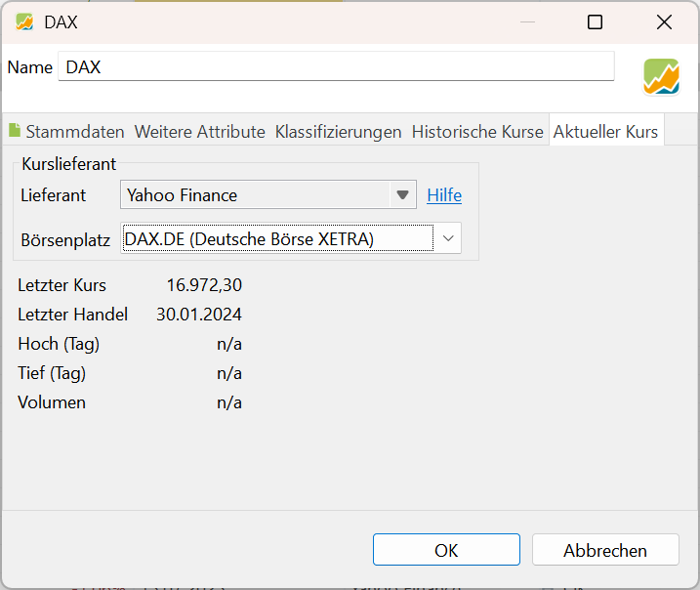Screen dimensions: 700x590
Task: Click the app icon in the title bar
Action: pos(24,21)
